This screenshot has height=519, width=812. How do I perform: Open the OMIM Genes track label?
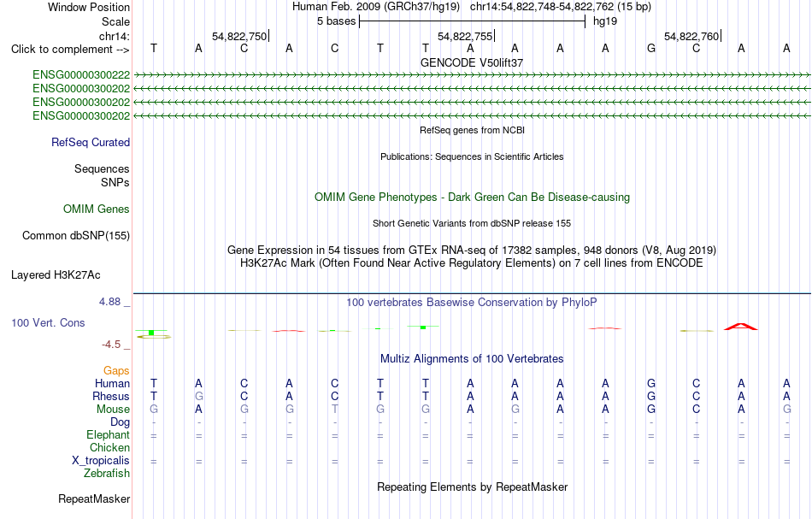click(97, 209)
